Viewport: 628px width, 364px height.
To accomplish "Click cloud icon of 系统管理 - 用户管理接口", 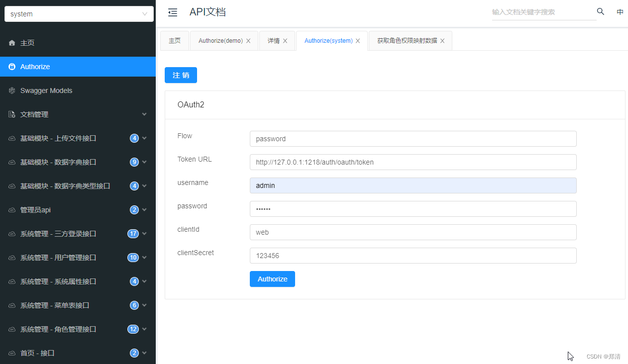I will coord(12,258).
